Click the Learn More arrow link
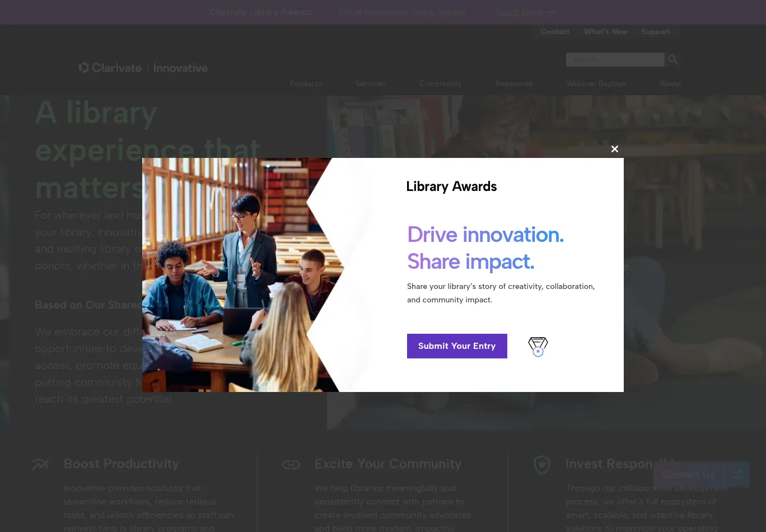Screen dimensions: 766x532 tap(526, 12)
